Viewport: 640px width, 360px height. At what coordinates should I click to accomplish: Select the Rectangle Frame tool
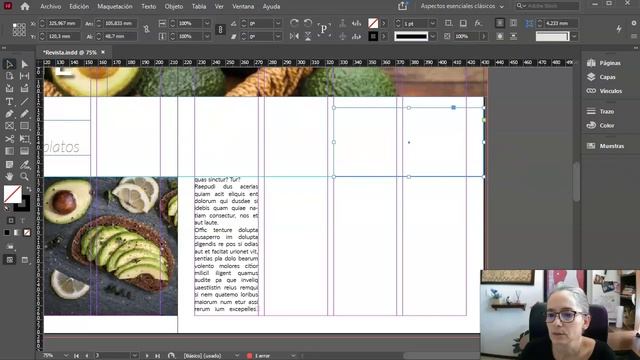click(x=9, y=126)
